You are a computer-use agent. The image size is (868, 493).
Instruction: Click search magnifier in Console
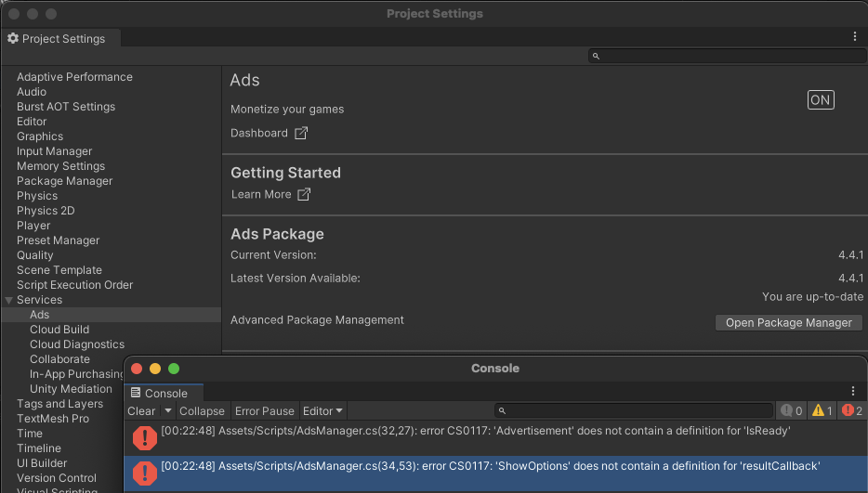502,410
